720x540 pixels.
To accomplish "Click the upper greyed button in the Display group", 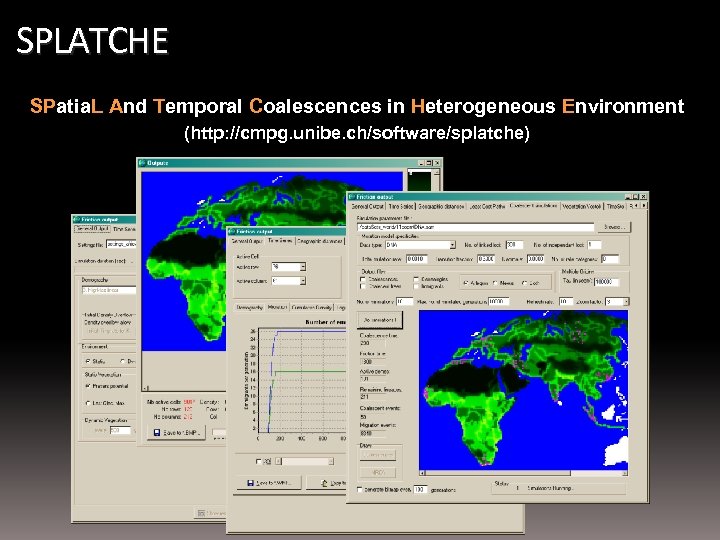I will click(379, 455).
